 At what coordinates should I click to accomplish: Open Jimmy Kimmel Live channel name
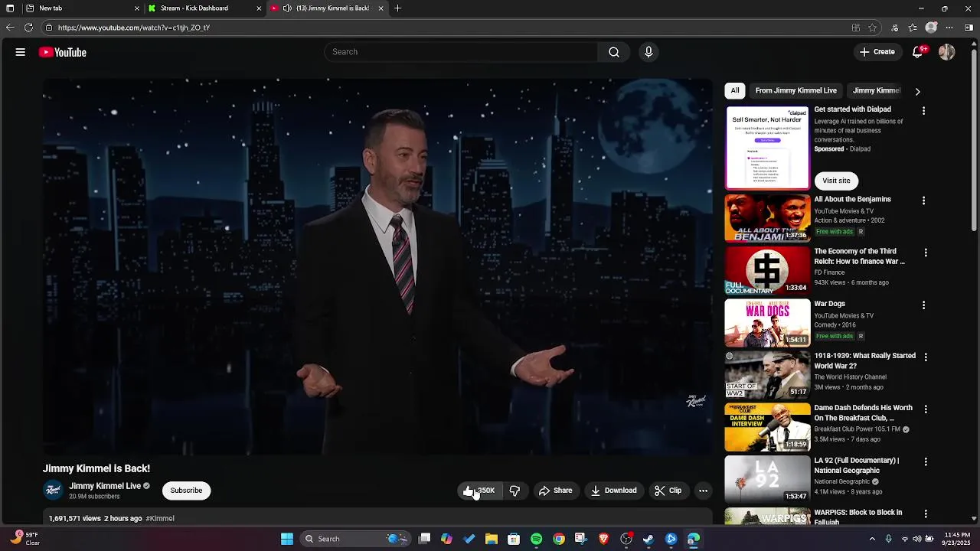(105, 486)
